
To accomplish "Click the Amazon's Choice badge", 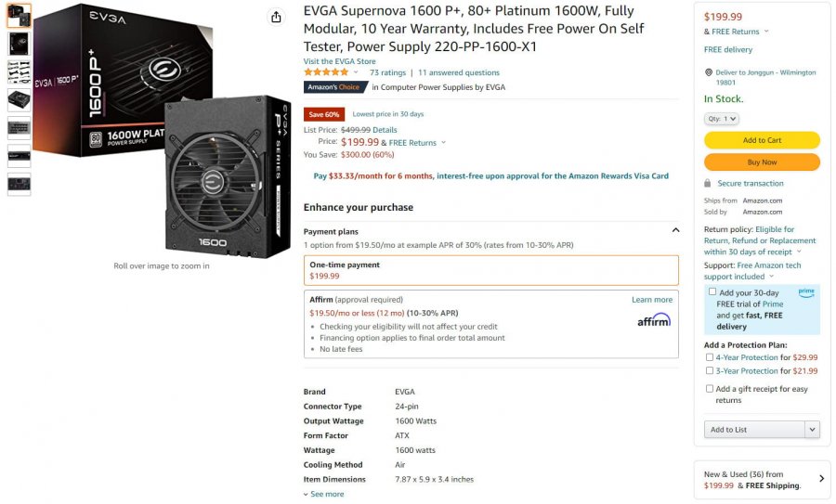I will 334,87.
